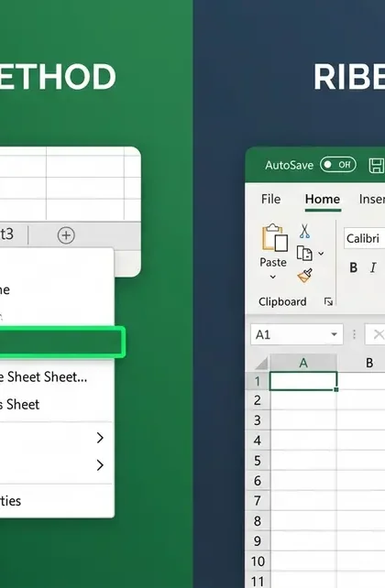Screen dimensions: 385x588
Task: Select row 3 header
Action: (258, 420)
